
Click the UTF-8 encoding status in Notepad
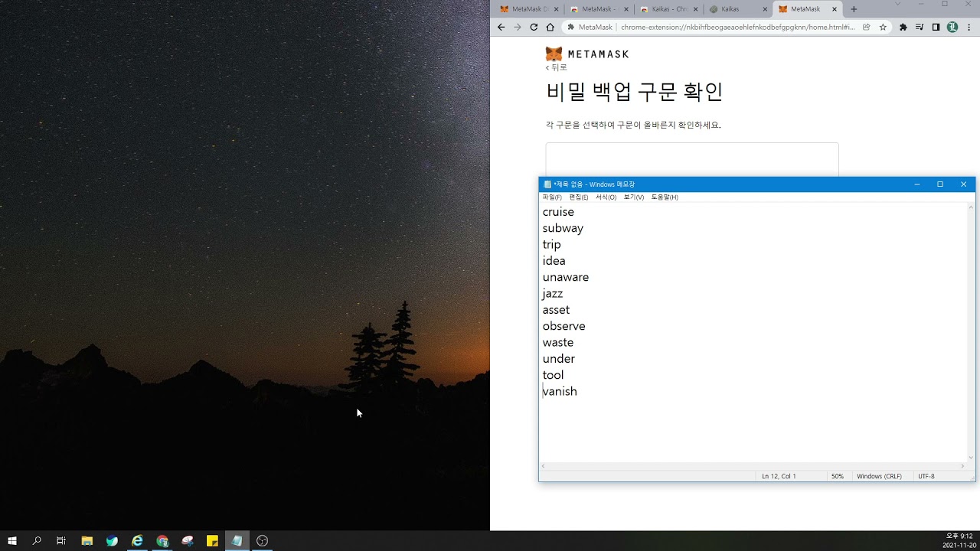(926, 476)
